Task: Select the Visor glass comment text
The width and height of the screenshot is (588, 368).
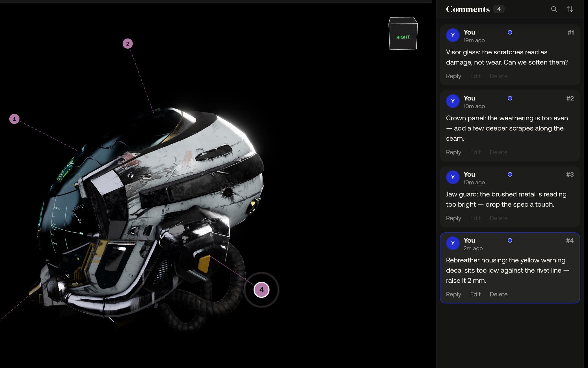Action: pyautogui.click(x=507, y=57)
